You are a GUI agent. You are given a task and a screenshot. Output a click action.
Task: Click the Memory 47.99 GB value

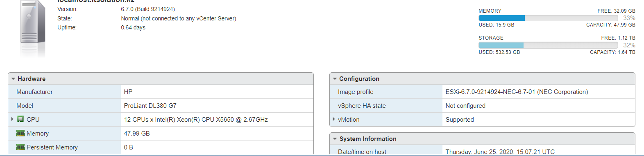point(137,134)
